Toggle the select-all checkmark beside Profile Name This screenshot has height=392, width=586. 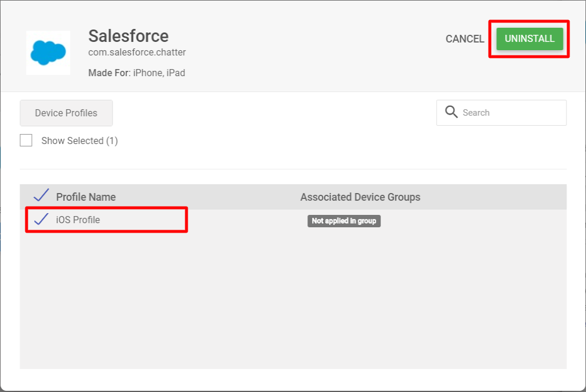click(x=41, y=195)
